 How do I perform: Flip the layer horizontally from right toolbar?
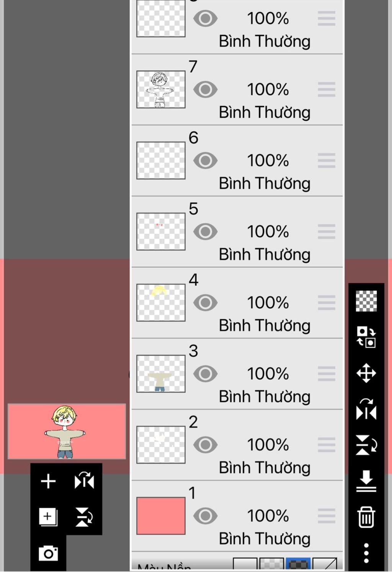[x=366, y=409]
